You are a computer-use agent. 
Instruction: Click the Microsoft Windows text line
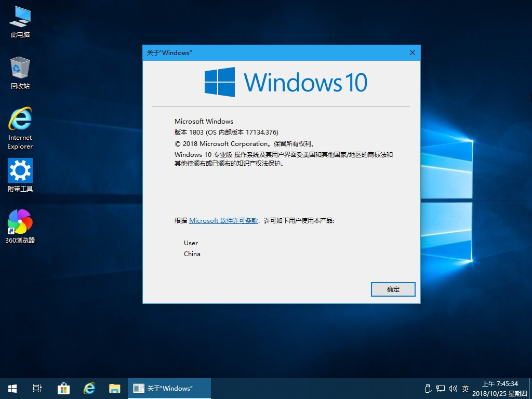pos(204,121)
